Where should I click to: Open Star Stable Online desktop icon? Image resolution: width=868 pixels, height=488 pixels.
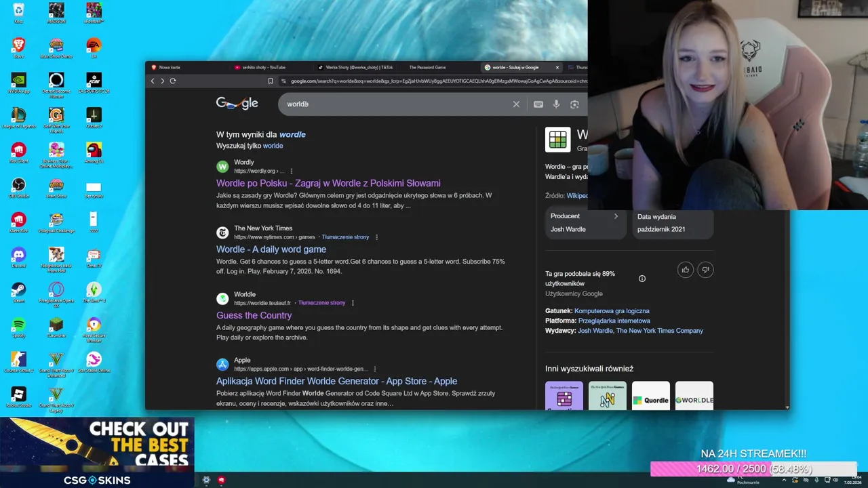(x=94, y=363)
